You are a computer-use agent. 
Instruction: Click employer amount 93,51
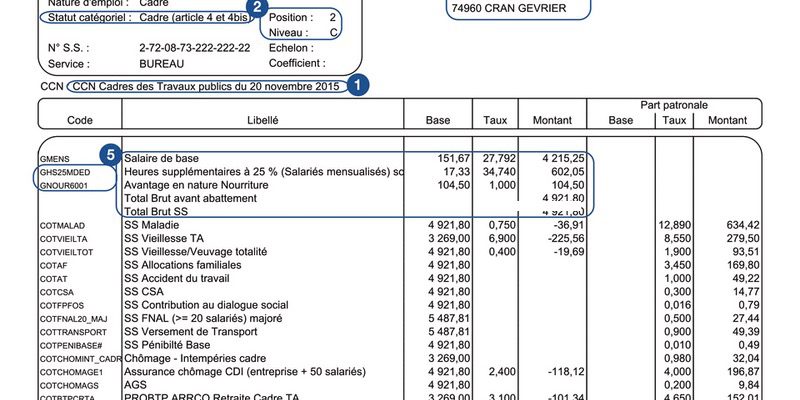coord(745,252)
